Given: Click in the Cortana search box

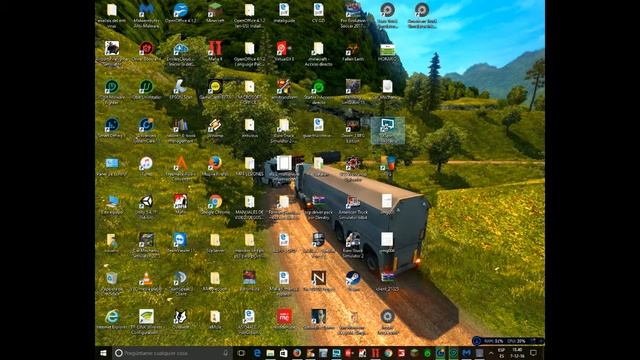Looking at the screenshot, I should tap(171, 353).
